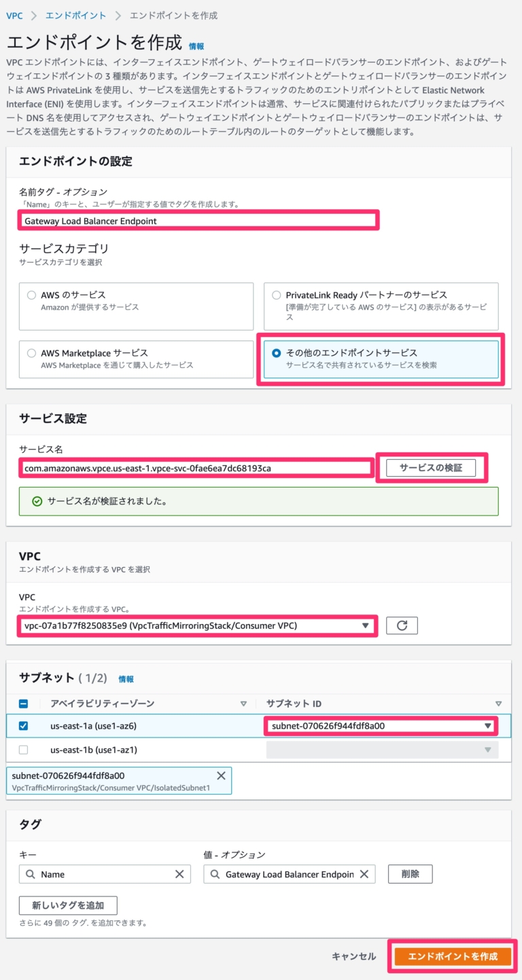Open the subnet ID dropdown for us-east-1a

click(489, 725)
